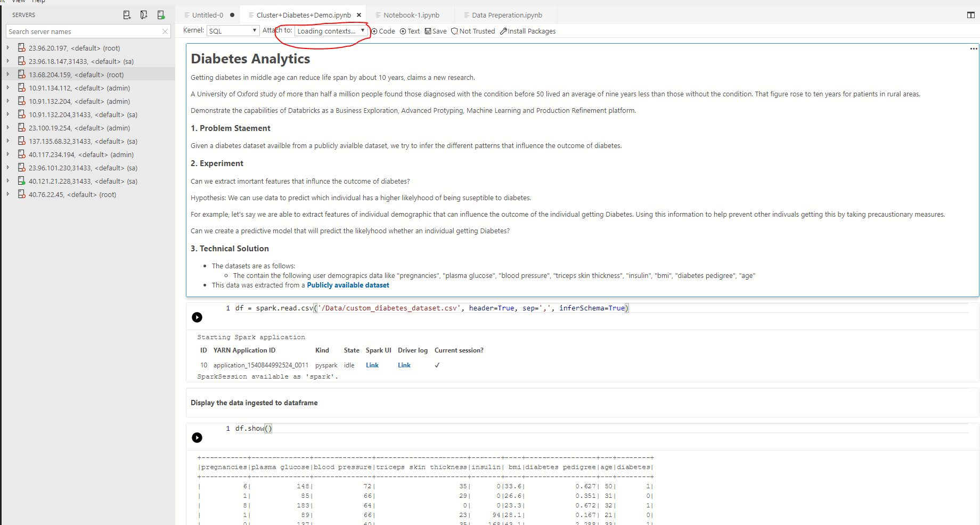
Task: Run the df.show() cell play button
Action: [197, 438]
